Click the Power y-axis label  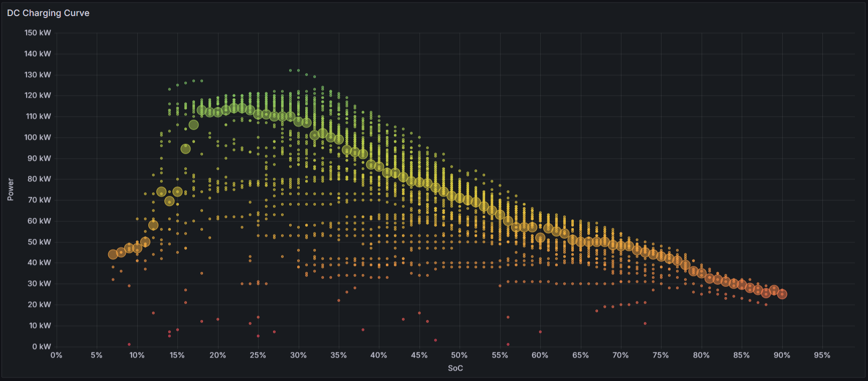pyautogui.click(x=11, y=189)
